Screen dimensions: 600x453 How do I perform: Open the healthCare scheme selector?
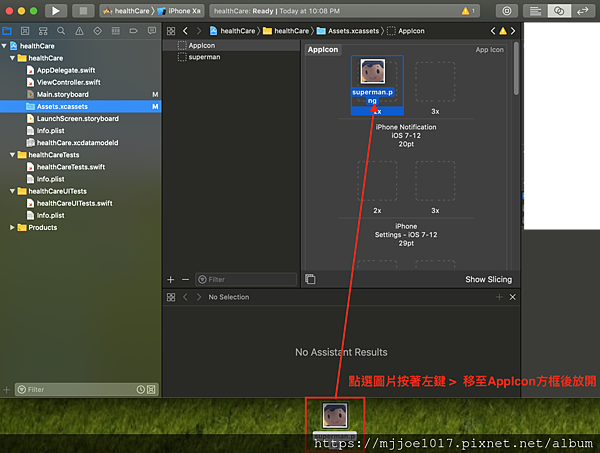coord(127,11)
